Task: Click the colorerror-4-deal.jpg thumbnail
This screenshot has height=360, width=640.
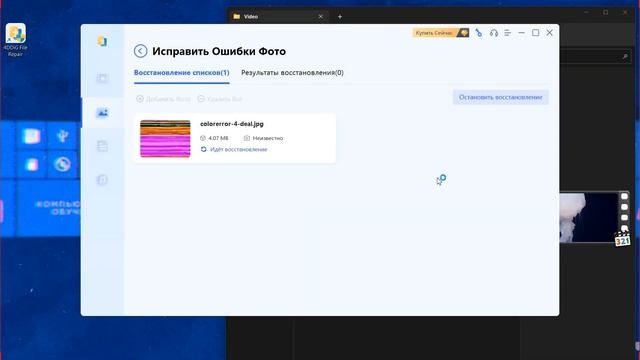Action: 165,138
